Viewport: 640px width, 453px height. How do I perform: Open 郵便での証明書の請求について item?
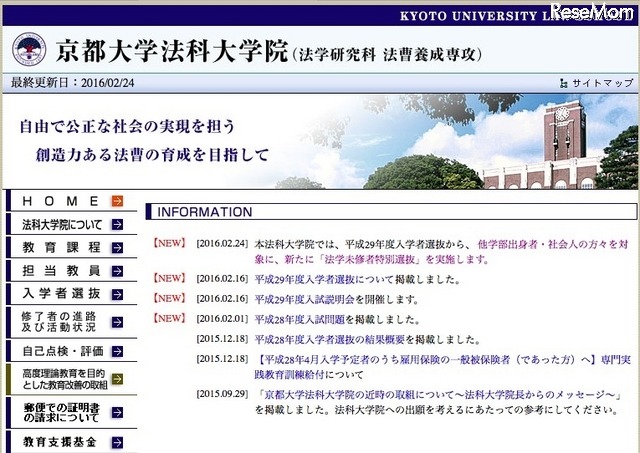click(x=72, y=413)
